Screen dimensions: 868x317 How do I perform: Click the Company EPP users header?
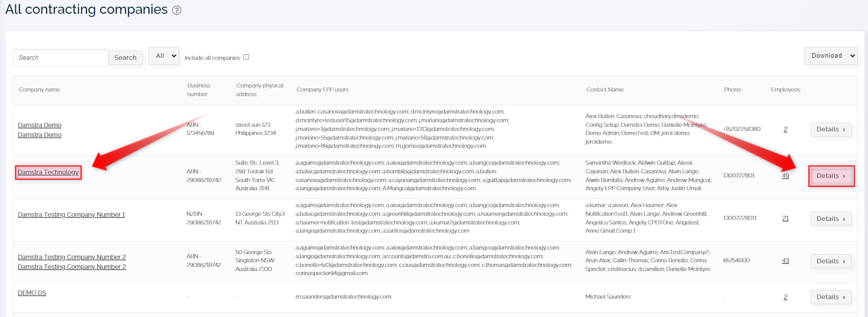322,89
